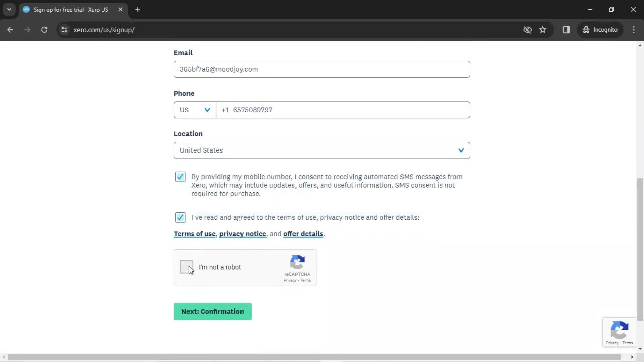The height and width of the screenshot is (362, 644).
Task: Click the scroll up arrow of vertical scrollbar
Action: [640, 45]
